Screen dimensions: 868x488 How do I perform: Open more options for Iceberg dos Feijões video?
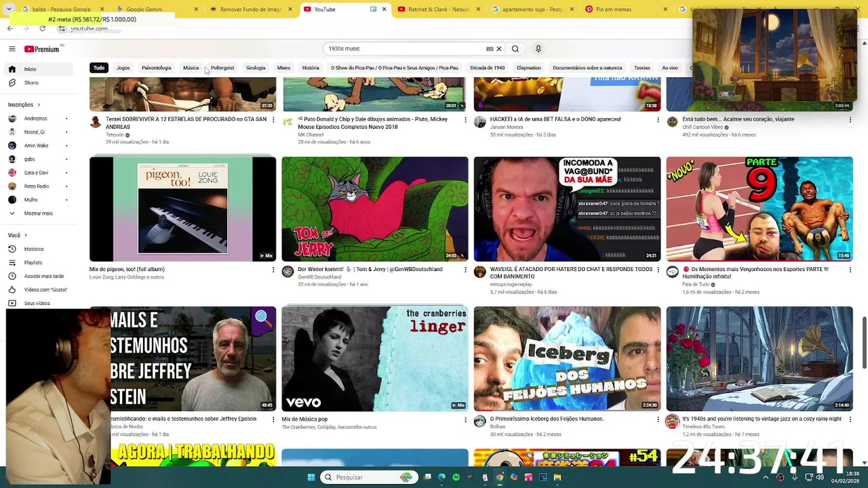[x=658, y=420]
